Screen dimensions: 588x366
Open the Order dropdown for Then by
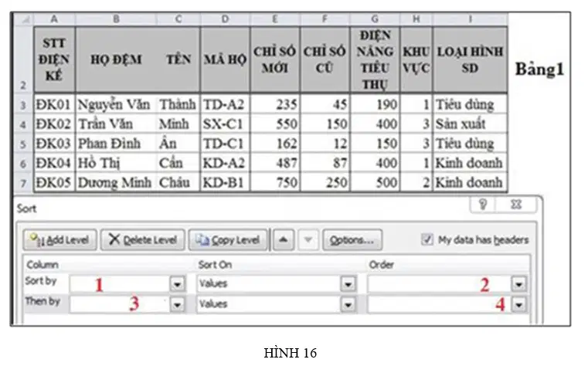tap(519, 304)
